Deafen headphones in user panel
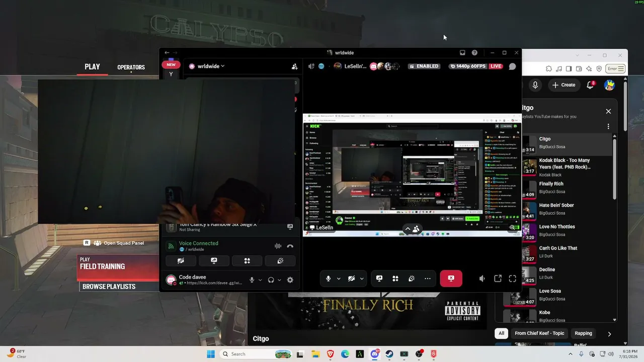The height and width of the screenshot is (362, 644). 271,280
